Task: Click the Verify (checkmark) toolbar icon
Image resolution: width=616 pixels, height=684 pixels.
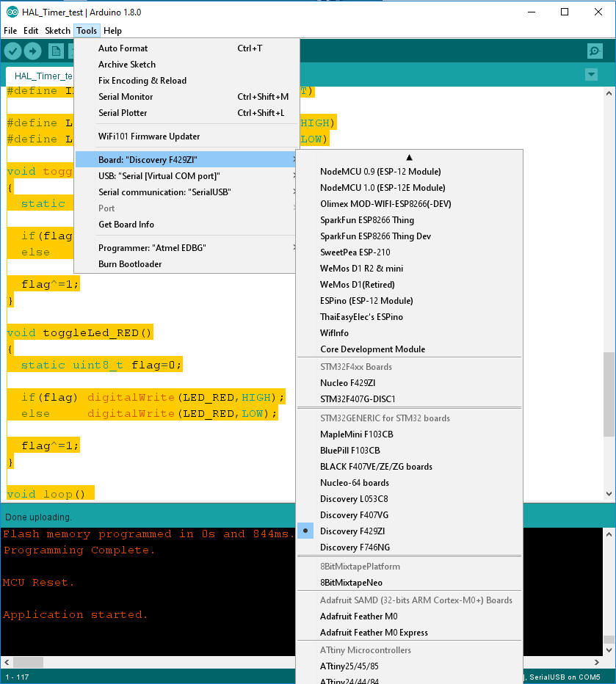Action: point(12,51)
